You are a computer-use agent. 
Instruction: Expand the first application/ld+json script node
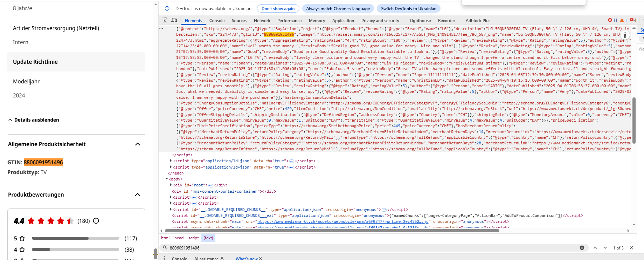click(171, 161)
